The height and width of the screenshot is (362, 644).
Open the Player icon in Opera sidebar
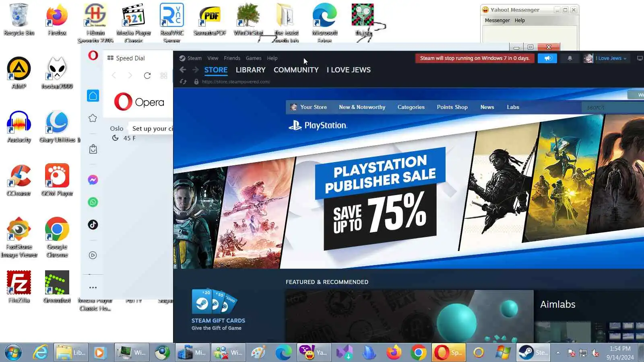[93, 255]
